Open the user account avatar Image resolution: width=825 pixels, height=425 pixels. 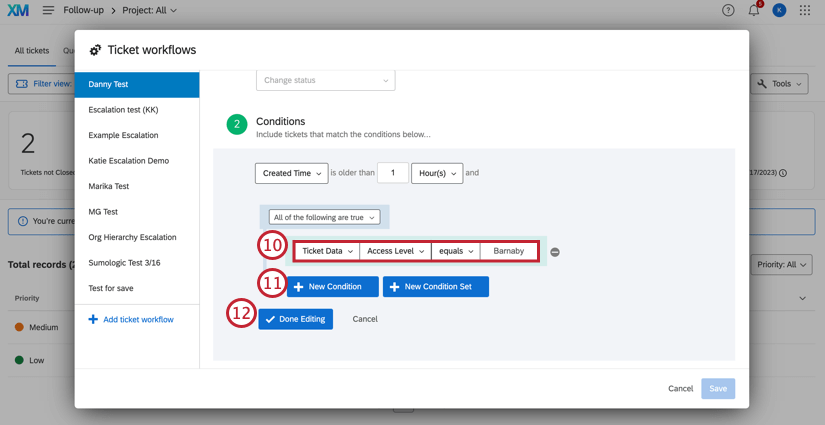coord(779,10)
